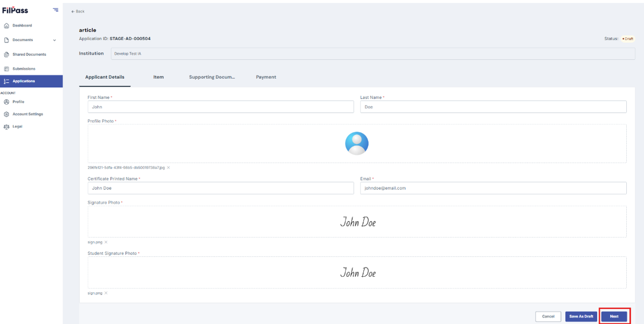Click the Dashboard home icon
Viewport: 644px width, 324px height.
6,25
